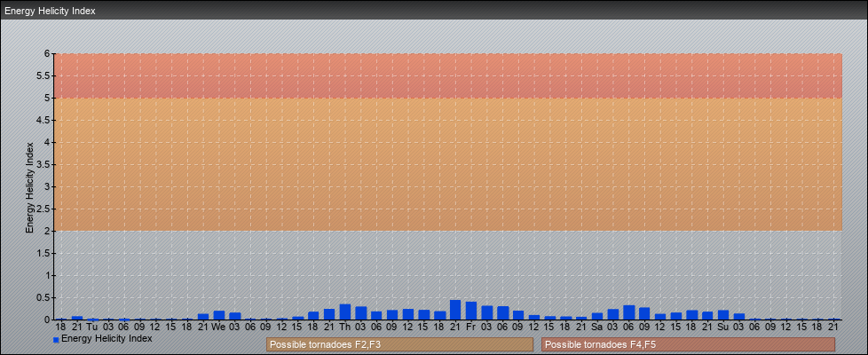The width and height of the screenshot is (868, 355).
Task: Click the 'Su' day label on the x-axis
Action: point(723,327)
